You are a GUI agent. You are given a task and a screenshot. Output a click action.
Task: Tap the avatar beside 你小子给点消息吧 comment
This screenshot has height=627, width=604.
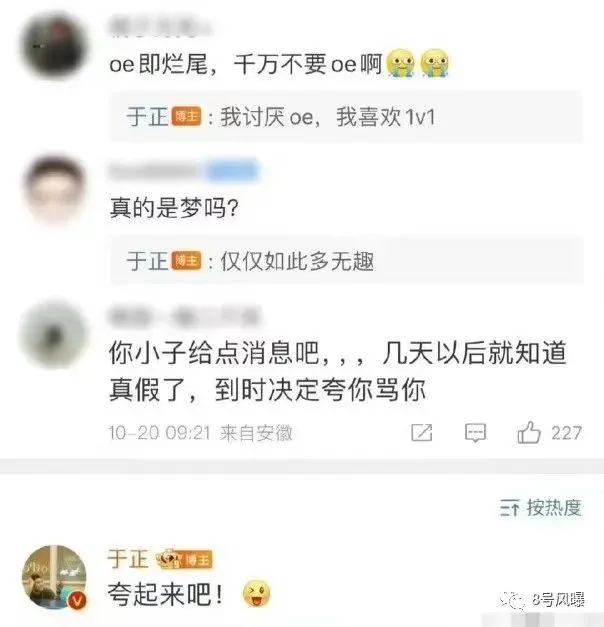(x=54, y=335)
